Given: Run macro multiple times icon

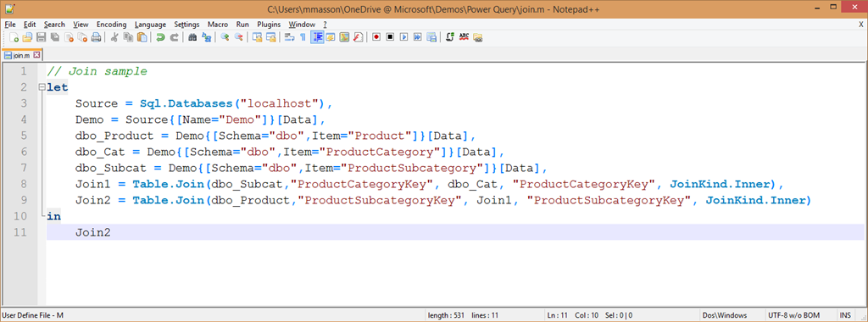Looking at the screenshot, I should click(x=418, y=37).
